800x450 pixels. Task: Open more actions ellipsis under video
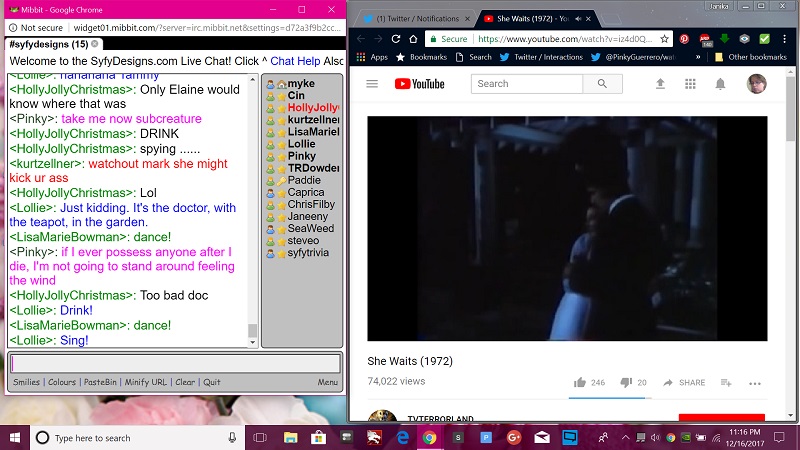pos(755,383)
